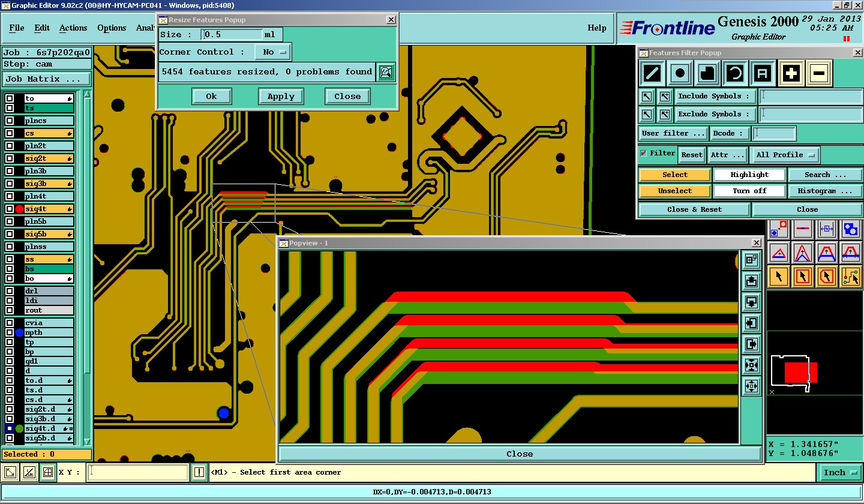Open Job Matrix panel
Screen dimensions: 864x504
tap(47, 79)
